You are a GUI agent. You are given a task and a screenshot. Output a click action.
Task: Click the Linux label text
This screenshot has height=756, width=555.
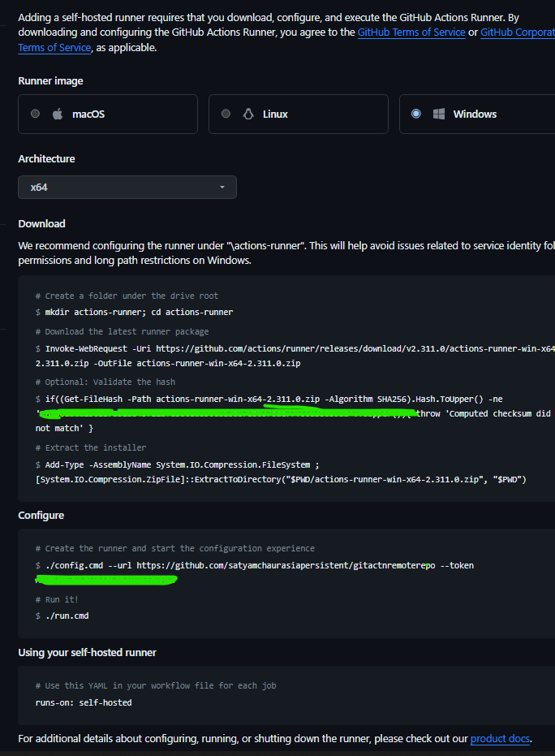pos(275,114)
